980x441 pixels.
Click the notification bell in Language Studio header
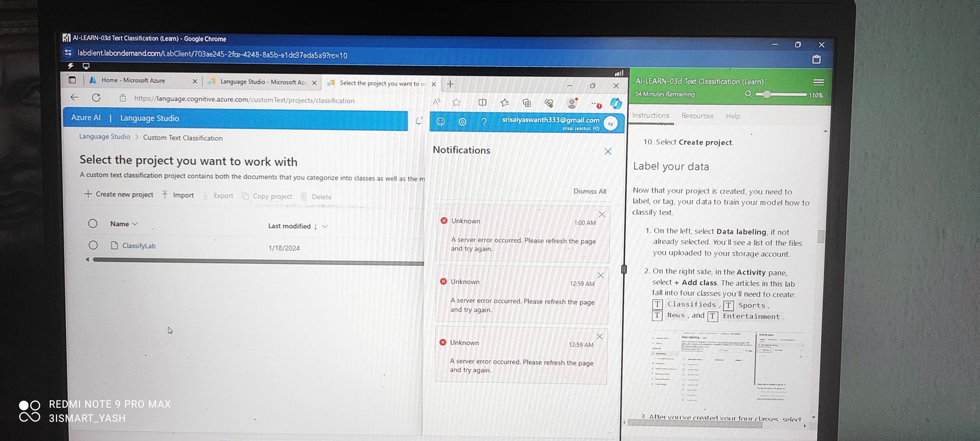coord(419,121)
